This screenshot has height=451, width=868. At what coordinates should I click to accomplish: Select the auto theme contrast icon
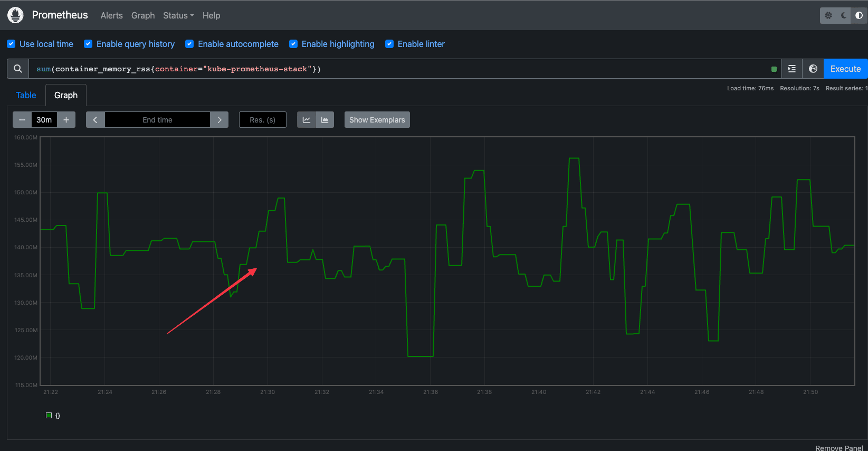coord(859,15)
